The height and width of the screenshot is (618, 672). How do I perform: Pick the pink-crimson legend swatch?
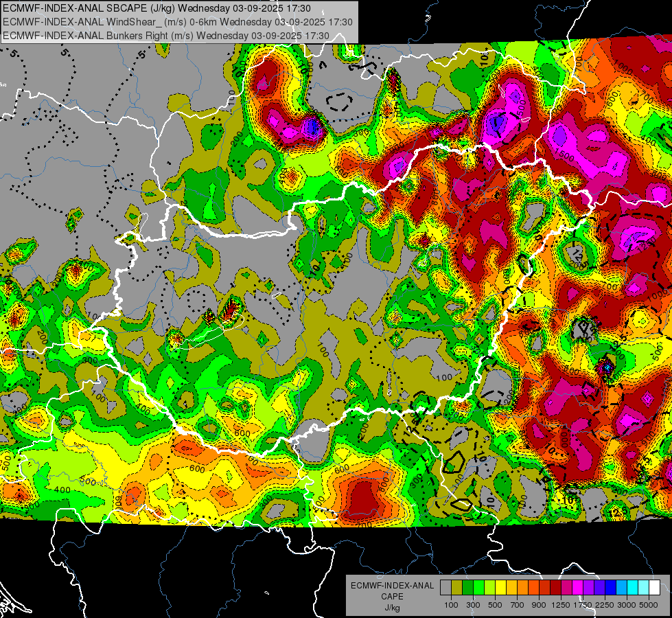pyautogui.click(x=566, y=588)
